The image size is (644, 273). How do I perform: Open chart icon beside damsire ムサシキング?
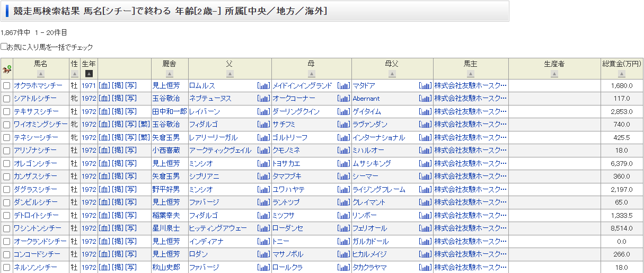click(426, 163)
